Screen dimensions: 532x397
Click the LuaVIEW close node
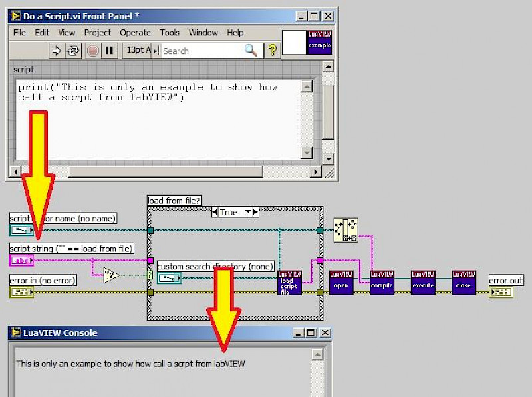click(464, 281)
